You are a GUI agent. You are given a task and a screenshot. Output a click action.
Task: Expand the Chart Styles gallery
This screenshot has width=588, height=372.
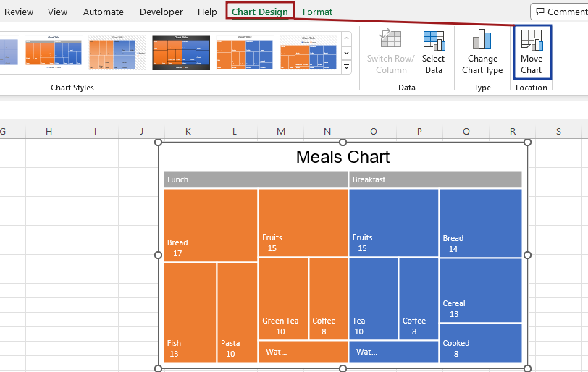click(346, 67)
